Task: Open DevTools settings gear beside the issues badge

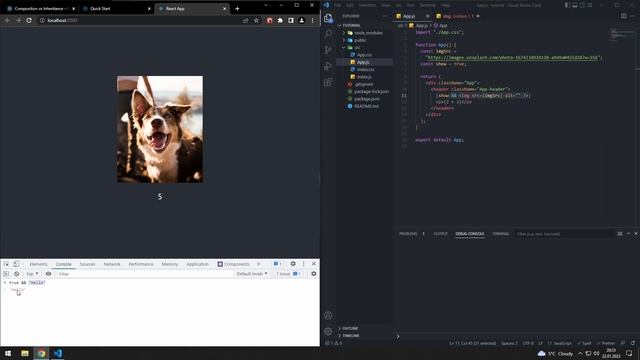Action: 293,264
